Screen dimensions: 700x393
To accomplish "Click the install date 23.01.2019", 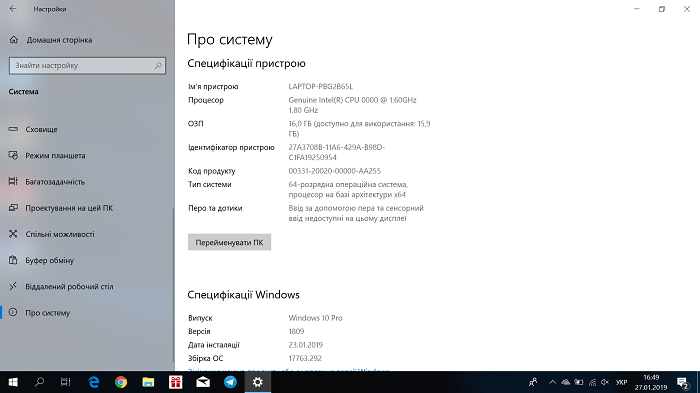I will 305,345.
